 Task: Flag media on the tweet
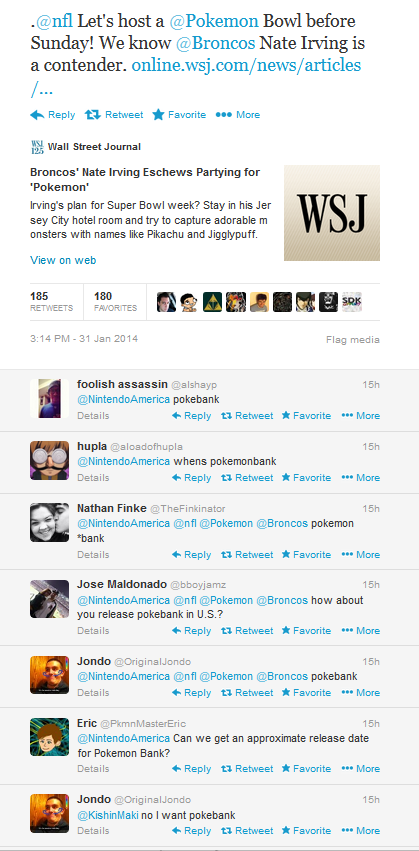pyautogui.click(x=353, y=340)
